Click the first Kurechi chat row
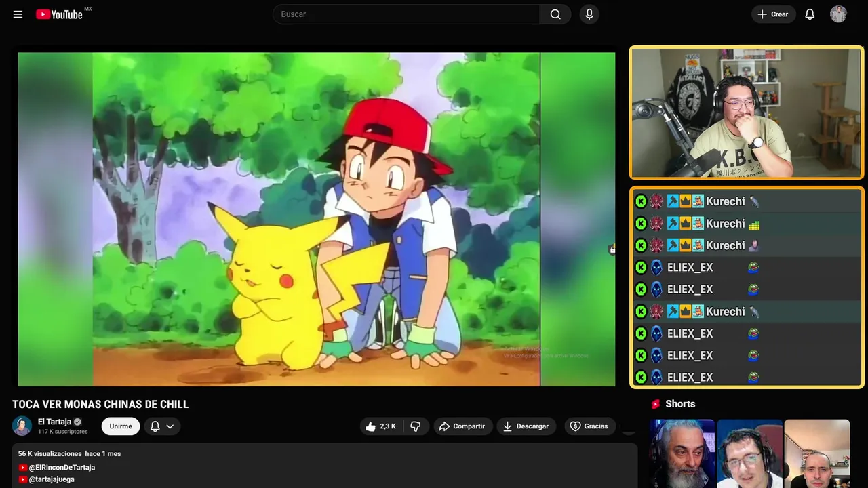The height and width of the screenshot is (488, 868). 747,201
